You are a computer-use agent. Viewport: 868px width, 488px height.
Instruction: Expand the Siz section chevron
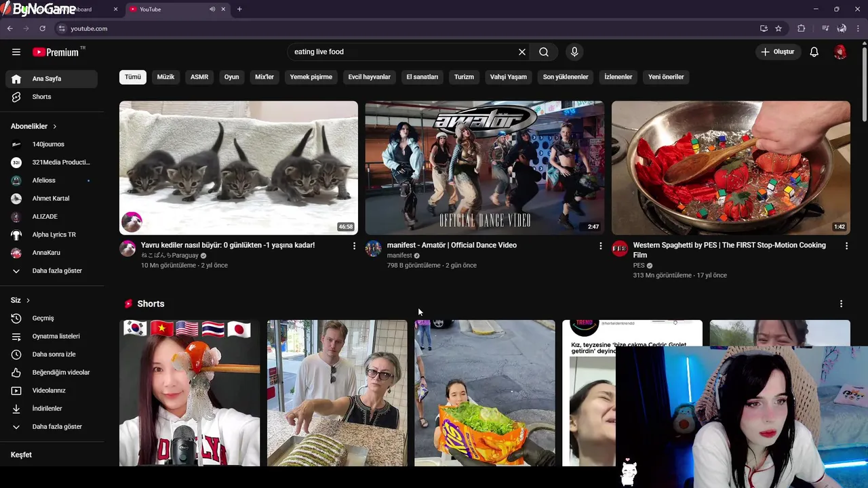click(28, 300)
